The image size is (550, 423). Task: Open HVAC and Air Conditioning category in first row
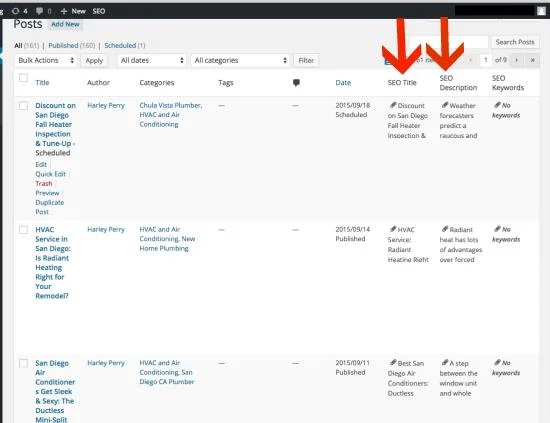click(x=159, y=120)
